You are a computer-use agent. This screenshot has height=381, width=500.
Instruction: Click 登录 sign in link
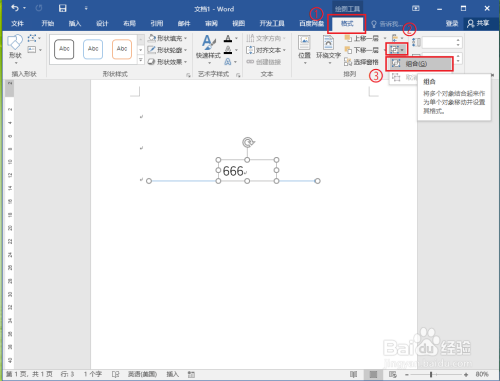tap(452, 23)
